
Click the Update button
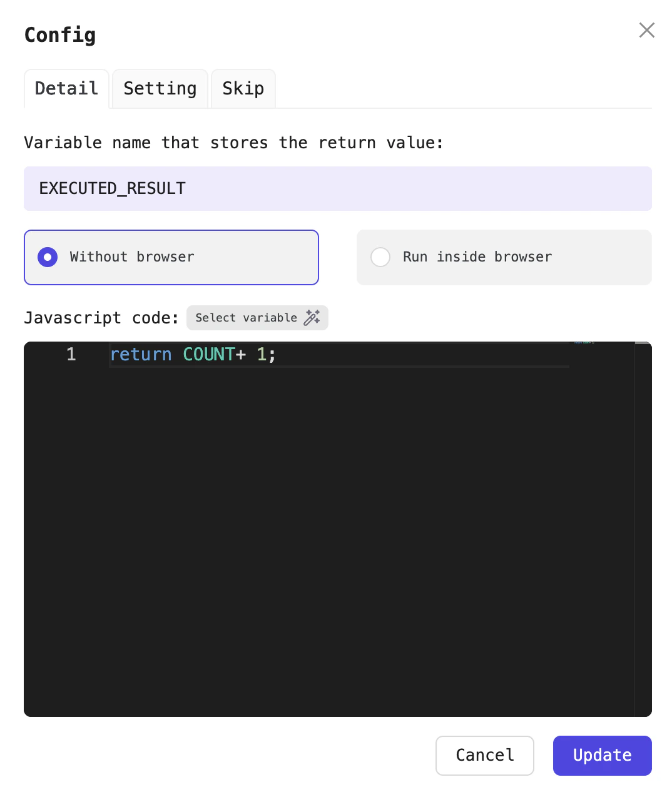(601, 756)
